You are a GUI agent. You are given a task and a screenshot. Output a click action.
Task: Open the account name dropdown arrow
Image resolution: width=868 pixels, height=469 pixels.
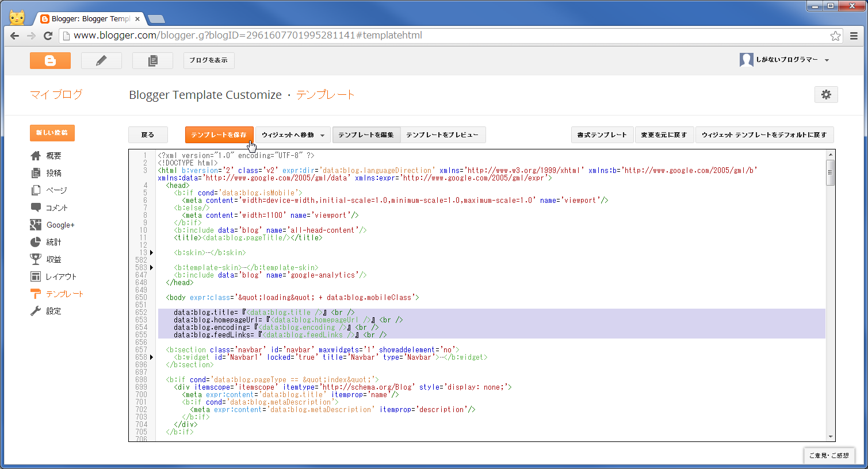pyautogui.click(x=827, y=60)
